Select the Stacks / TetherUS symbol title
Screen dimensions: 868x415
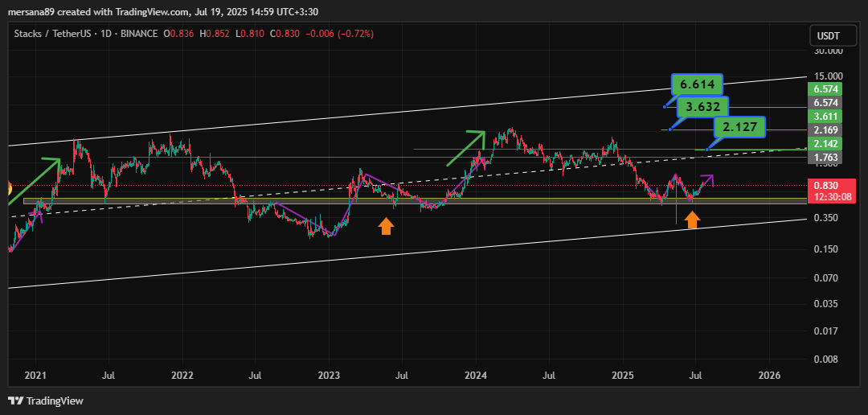point(51,34)
